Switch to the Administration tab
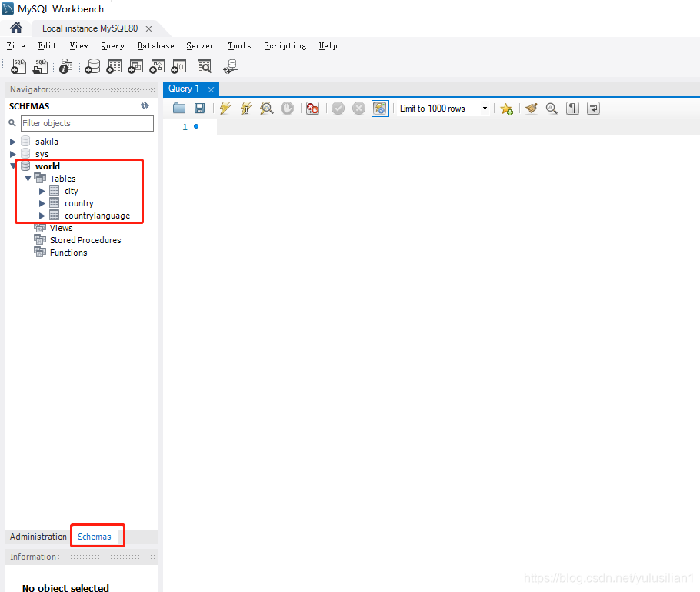Image resolution: width=700 pixels, height=592 pixels. (x=38, y=537)
